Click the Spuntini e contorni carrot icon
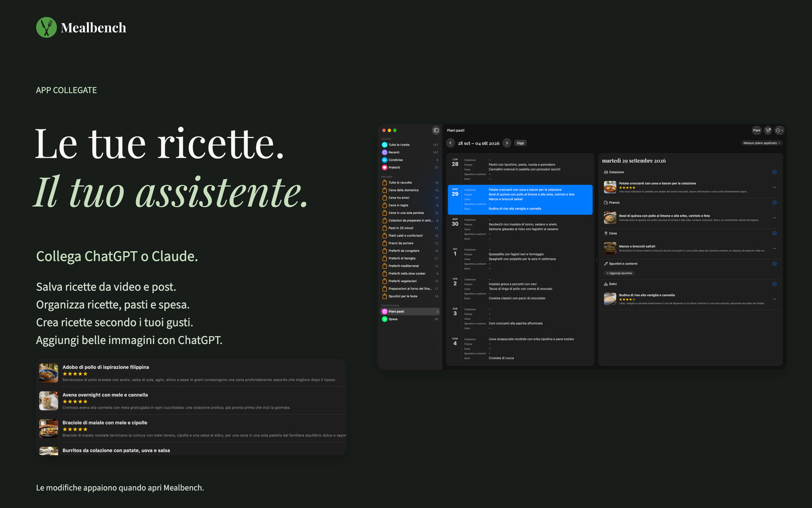The width and height of the screenshot is (812, 508). [606, 264]
